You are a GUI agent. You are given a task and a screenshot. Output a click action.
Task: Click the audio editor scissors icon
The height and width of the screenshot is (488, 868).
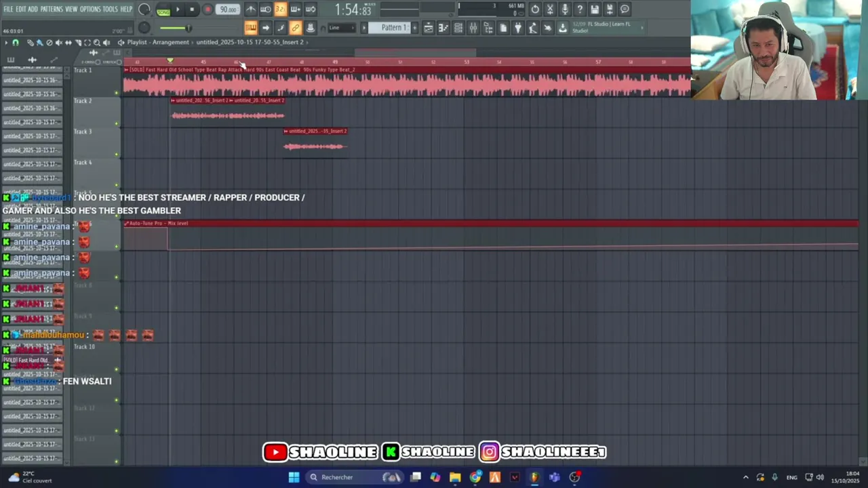(x=550, y=9)
